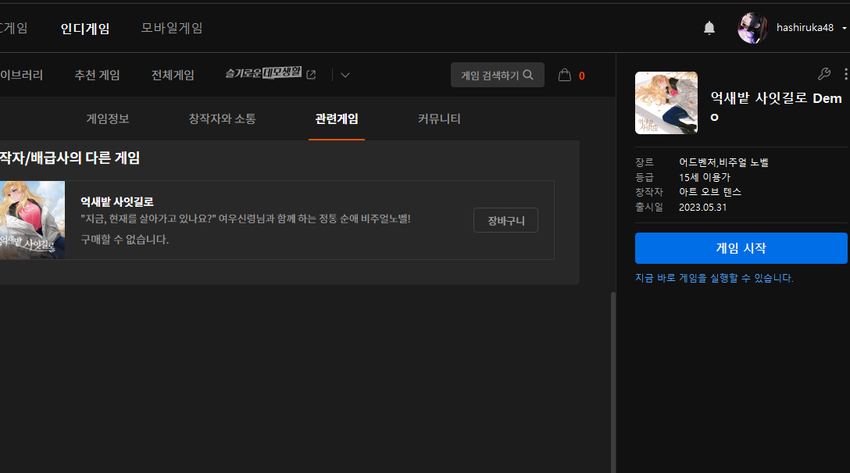Click the hashiruka48 profile avatar
850x473 pixels.
753,28
